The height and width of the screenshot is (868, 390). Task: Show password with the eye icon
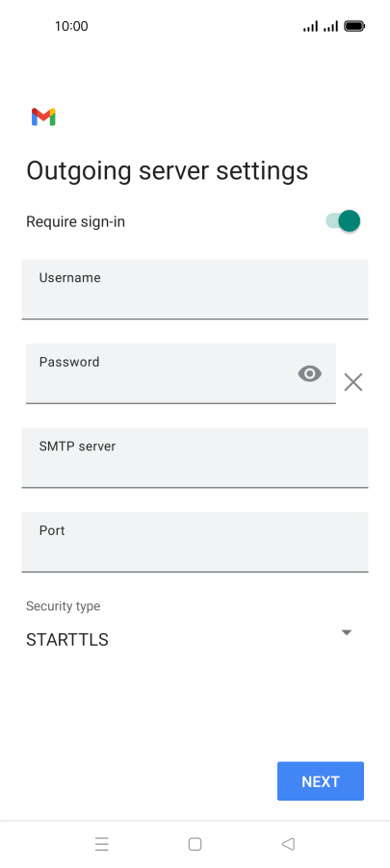coord(310,374)
